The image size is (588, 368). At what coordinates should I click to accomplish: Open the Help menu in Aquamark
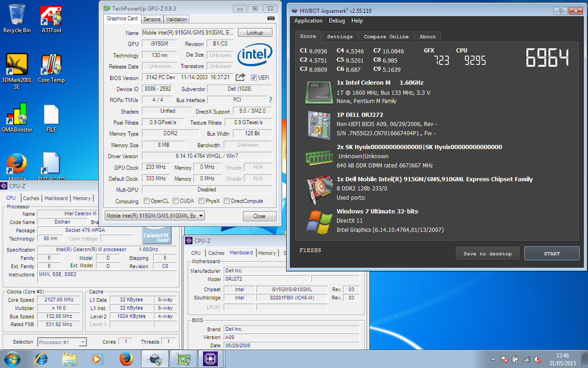[357, 21]
